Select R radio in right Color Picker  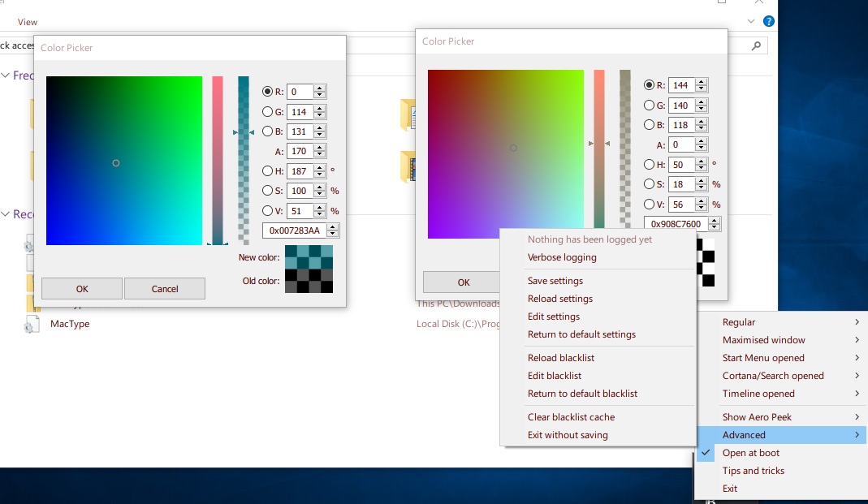(x=649, y=85)
